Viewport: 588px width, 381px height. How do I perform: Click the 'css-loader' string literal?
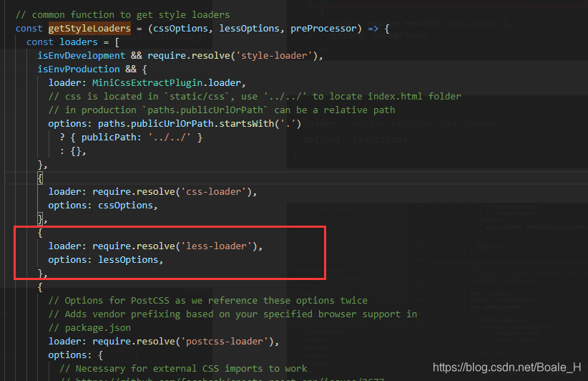pos(213,192)
